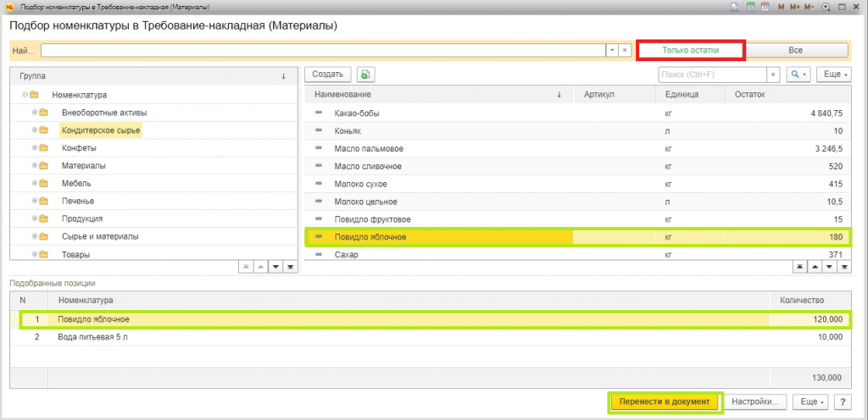Switch the filter to Все

pyautogui.click(x=795, y=50)
